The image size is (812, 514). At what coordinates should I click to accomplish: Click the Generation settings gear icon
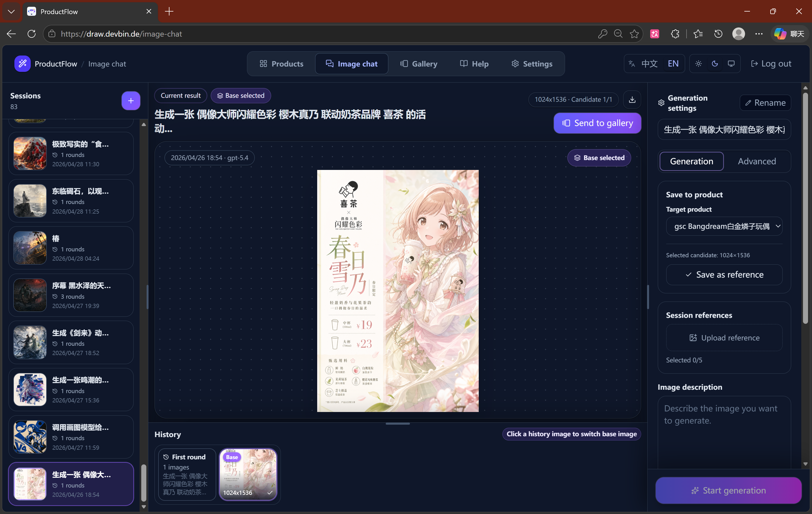click(x=661, y=103)
